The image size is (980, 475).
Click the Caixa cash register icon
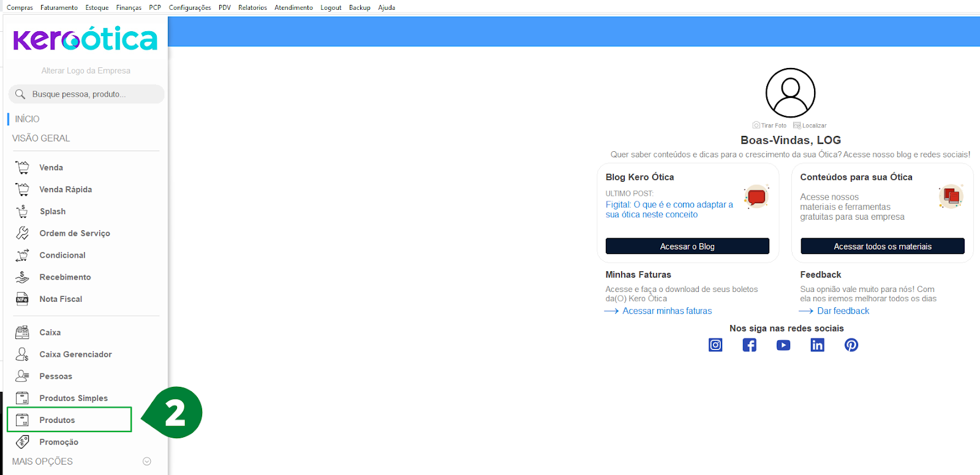point(22,332)
